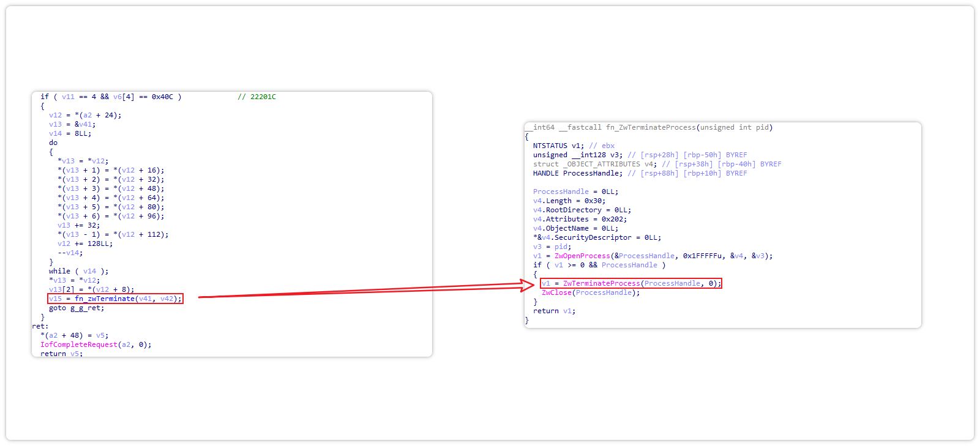Image resolution: width=980 pixels, height=446 pixels.
Task: Select the return v5 statement
Action: coord(61,354)
